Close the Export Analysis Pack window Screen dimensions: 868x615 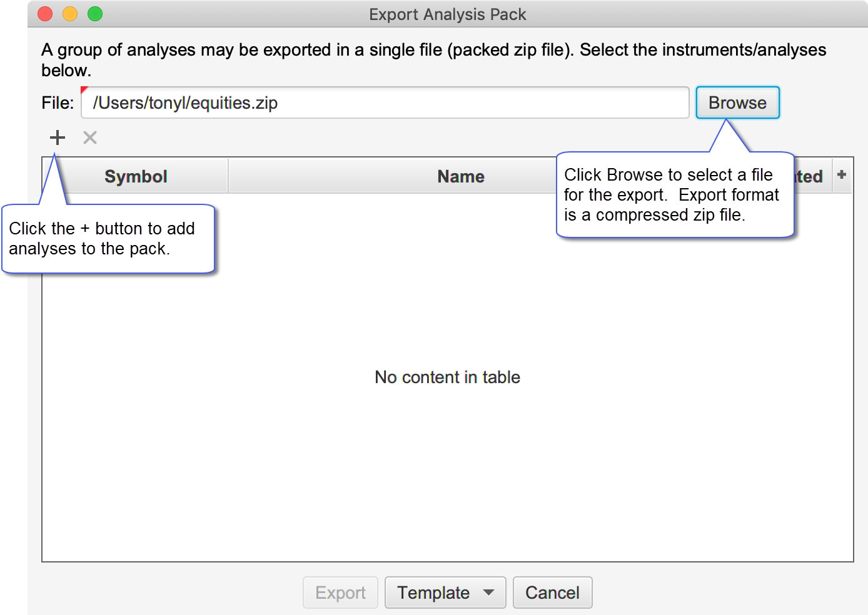point(45,14)
